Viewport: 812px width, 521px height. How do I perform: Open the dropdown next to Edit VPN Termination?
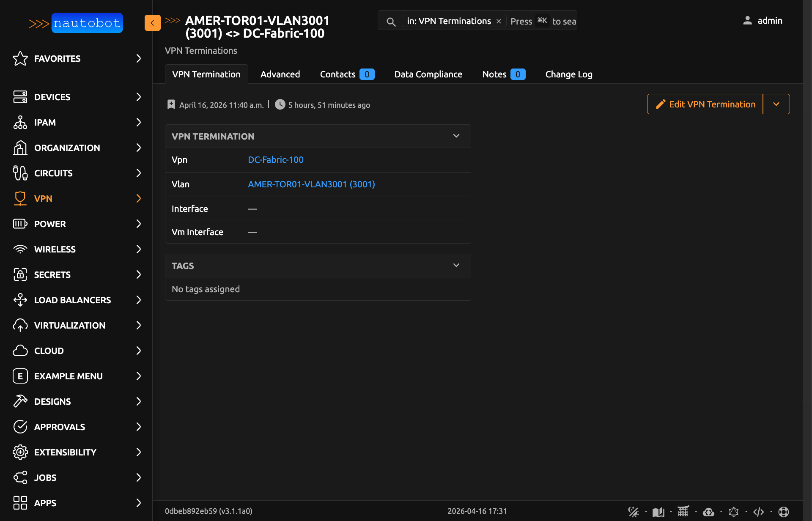pos(776,104)
